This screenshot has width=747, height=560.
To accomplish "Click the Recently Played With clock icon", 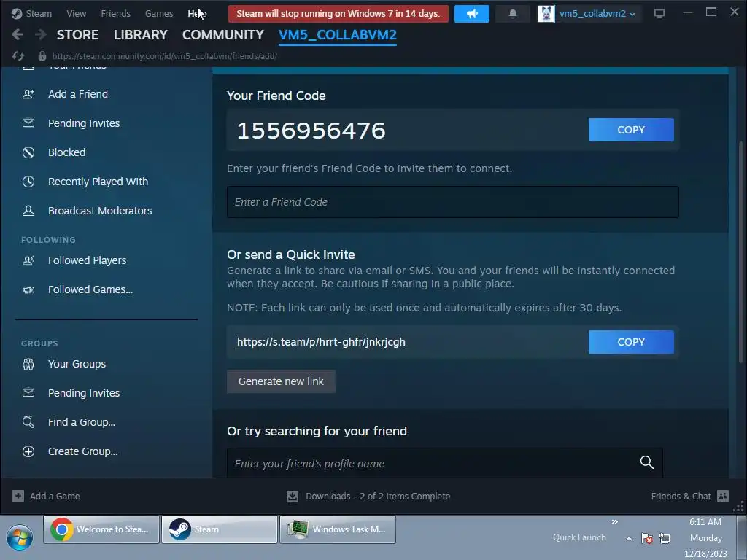I will coord(28,182).
